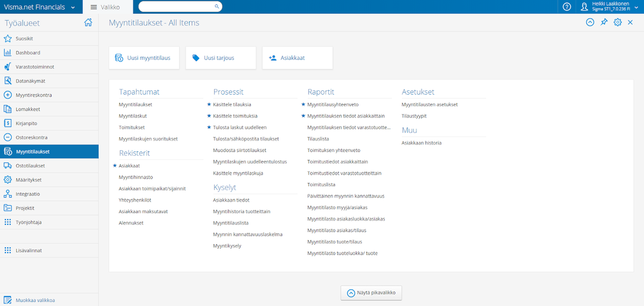Image resolution: width=644 pixels, height=306 pixels.
Task: Open Toimitukset link
Action: pyautogui.click(x=132, y=128)
